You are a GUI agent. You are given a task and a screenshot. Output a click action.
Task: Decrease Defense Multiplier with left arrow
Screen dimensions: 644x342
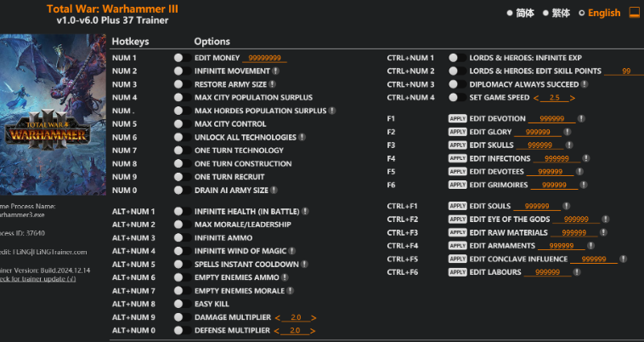click(277, 331)
